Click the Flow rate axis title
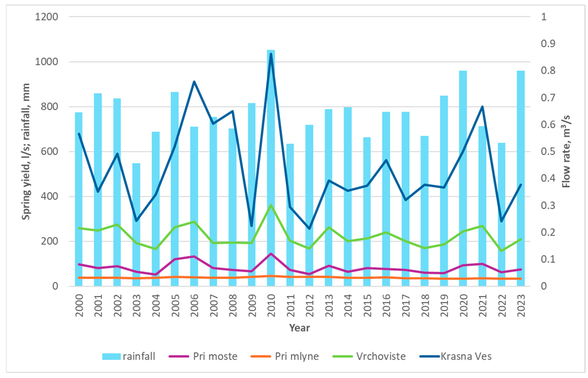This screenshot has height=378, width=588. click(x=566, y=151)
